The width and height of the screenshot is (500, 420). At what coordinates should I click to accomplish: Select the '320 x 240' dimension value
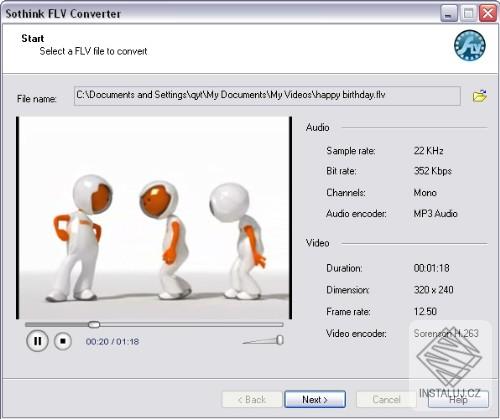(x=433, y=290)
